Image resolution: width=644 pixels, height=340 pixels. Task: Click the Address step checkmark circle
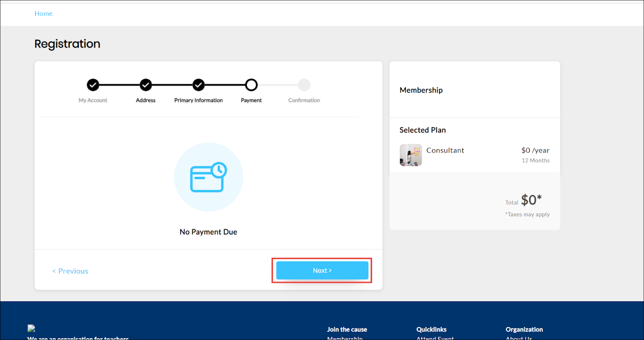146,85
